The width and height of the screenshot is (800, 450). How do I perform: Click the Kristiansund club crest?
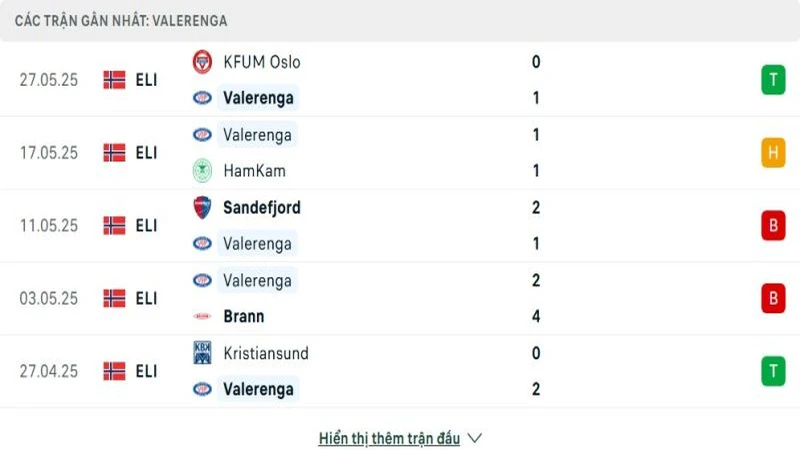202,353
